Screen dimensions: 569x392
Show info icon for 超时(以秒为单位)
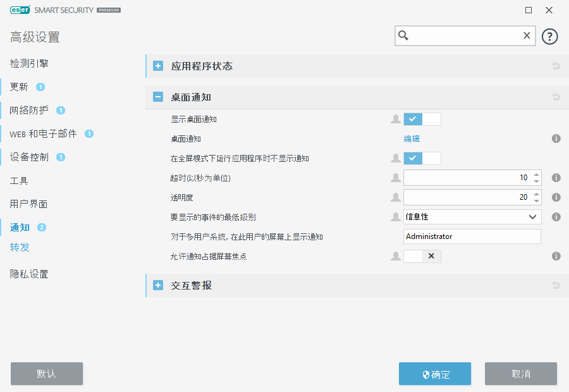point(556,178)
